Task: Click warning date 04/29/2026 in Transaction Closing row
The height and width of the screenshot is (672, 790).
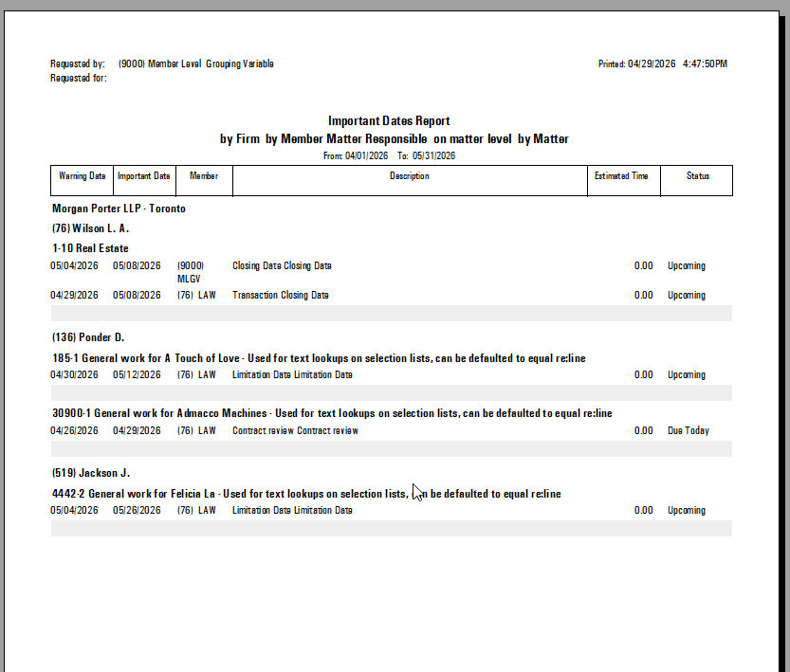Action: [74, 295]
